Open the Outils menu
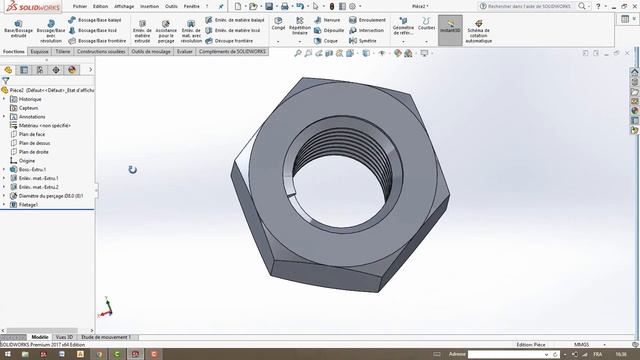The image size is (640, 360). 171,7
